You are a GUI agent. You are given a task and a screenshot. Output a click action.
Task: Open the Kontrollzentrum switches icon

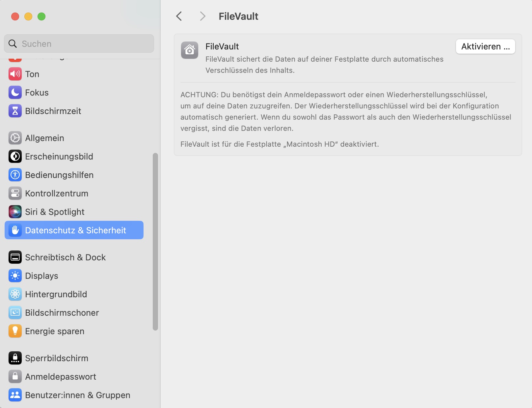15,193
